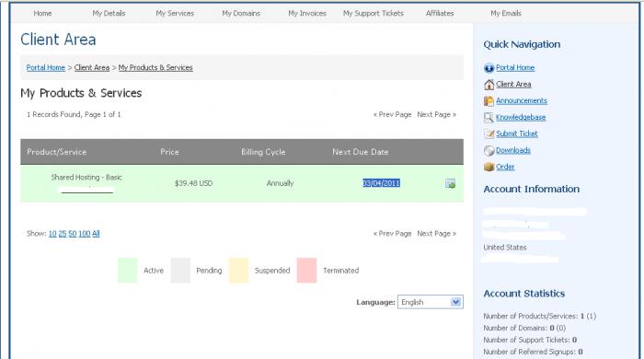The width and height of the screenshot is (644, 359).
Task: Click the Submit Ticket notepad icon
Action: point(489,133)
